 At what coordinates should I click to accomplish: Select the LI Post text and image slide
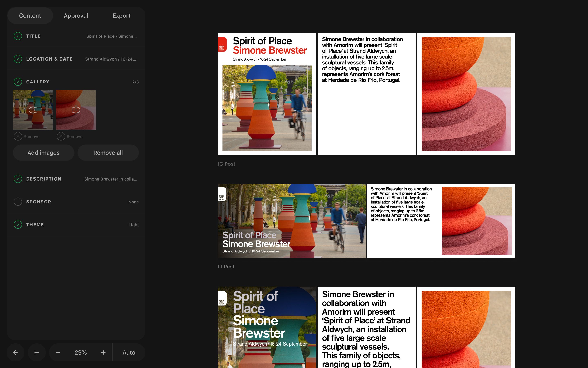pyautogui.click(x=441, y=221)
